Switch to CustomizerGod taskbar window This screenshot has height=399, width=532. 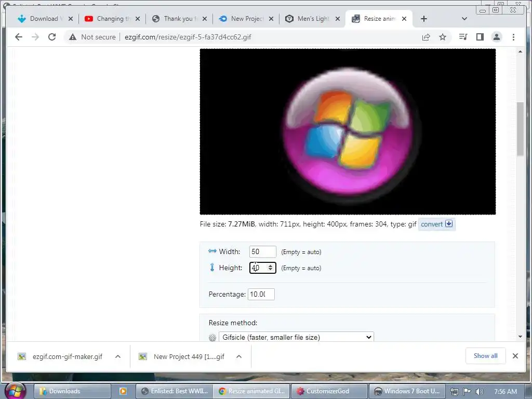coord(329,391)
